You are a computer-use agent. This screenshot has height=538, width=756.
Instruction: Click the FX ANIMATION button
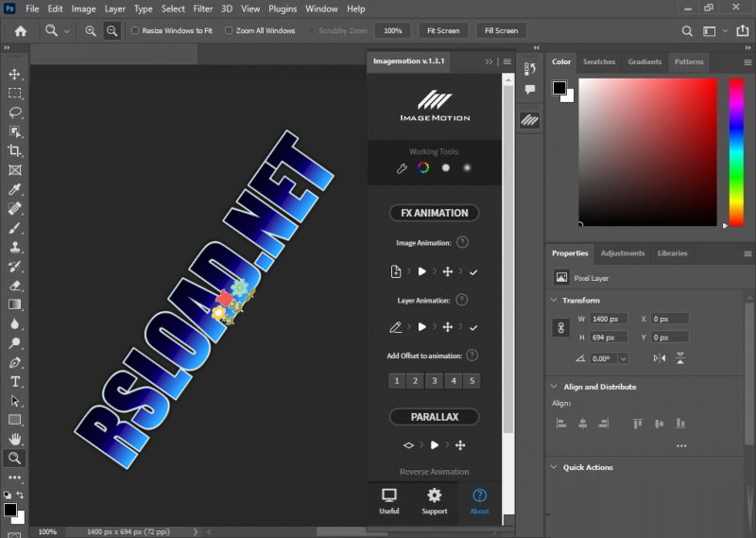pos(435,213)
